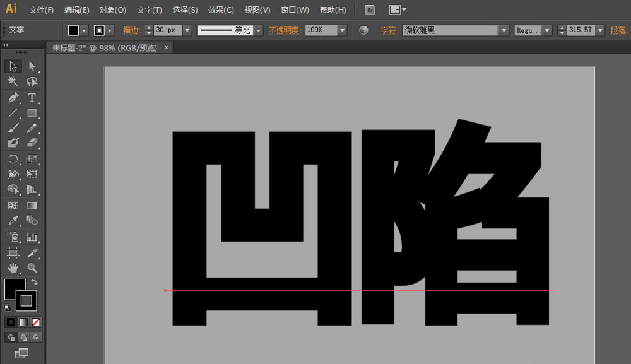The image size is (631, 364).
Task: Select the Slice tool
Action: 32,252
